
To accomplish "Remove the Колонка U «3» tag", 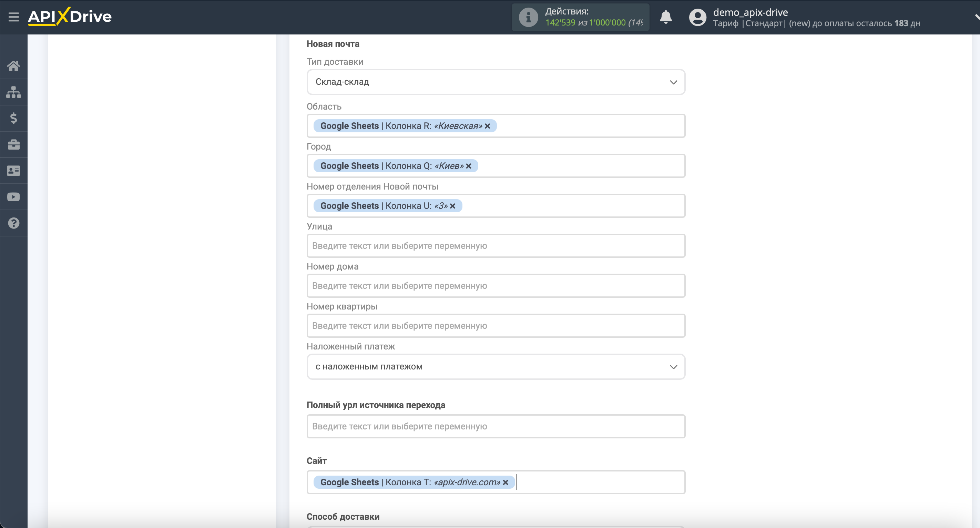I will point(453,206).
